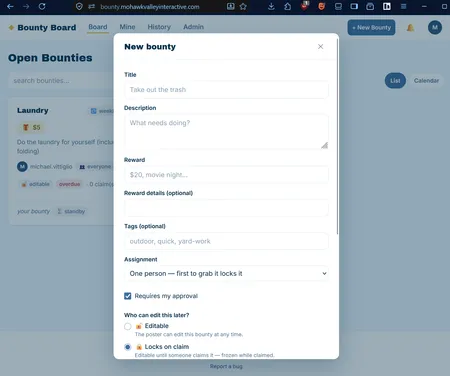Click the Bounty Board diamond logo
450x376 pixels.
(x=11, y=27)
